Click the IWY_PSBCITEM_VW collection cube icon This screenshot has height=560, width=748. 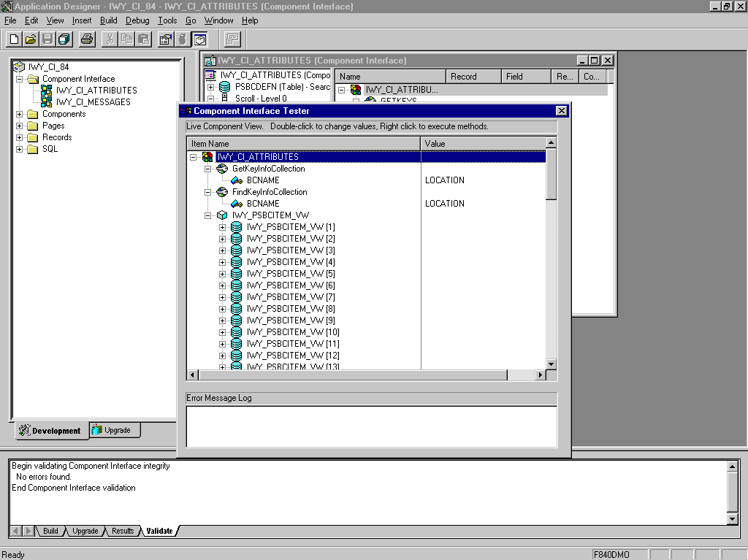[x=222, y=215]
